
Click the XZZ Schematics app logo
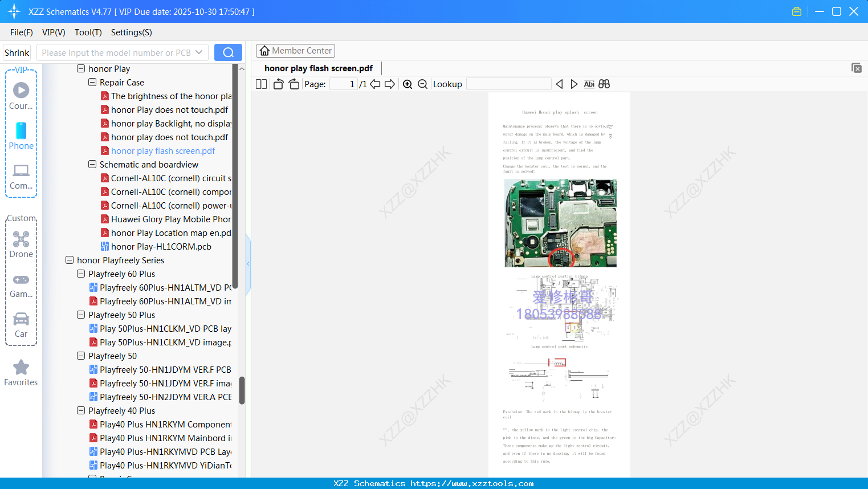[14, 11]
